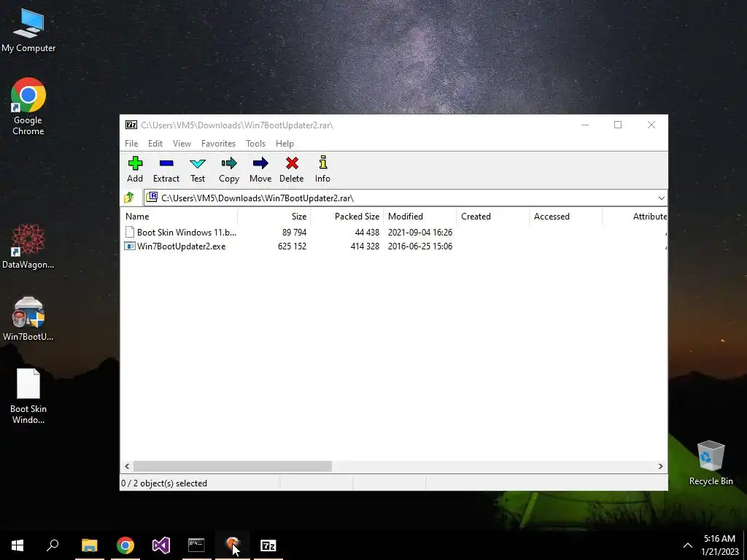Open File Explorer from taskbar
Viewport: 747px width, 560px height.
pyautogui.click(x=89, y=545)
